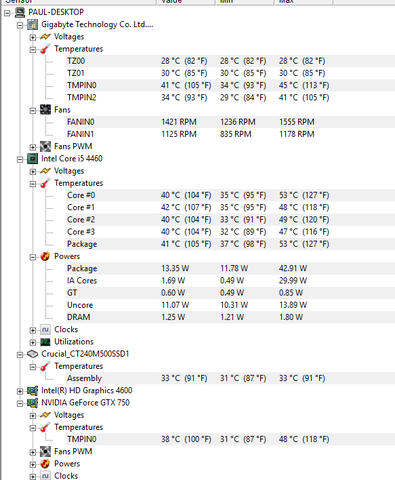Collapse the Gigabyte Temperatures node
This screenshot has height=480, width=395.
(33, 50)
